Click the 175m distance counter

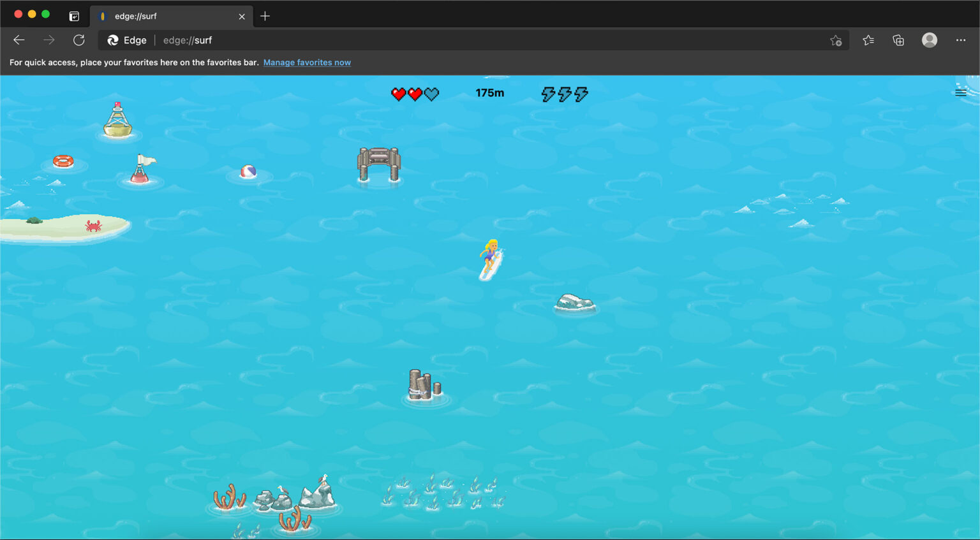[489, 92]
